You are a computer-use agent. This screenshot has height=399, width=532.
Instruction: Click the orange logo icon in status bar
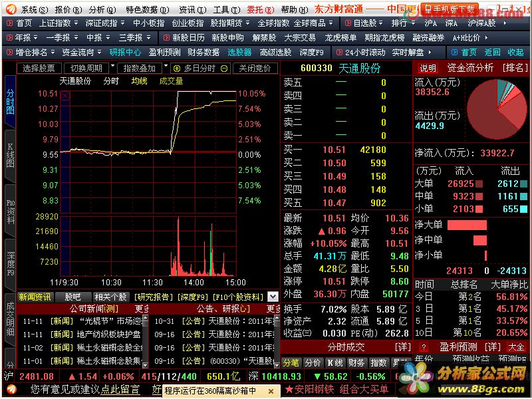(x=11, y=390)
